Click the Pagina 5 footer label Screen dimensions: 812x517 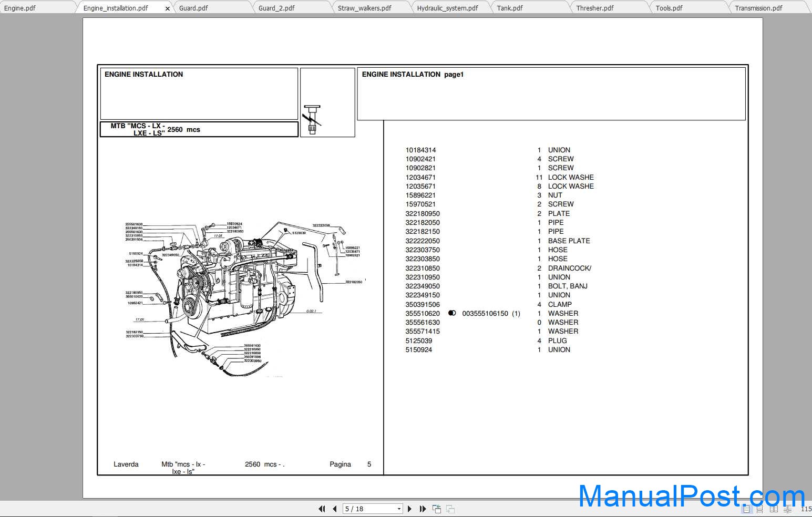tap(351, 464)
